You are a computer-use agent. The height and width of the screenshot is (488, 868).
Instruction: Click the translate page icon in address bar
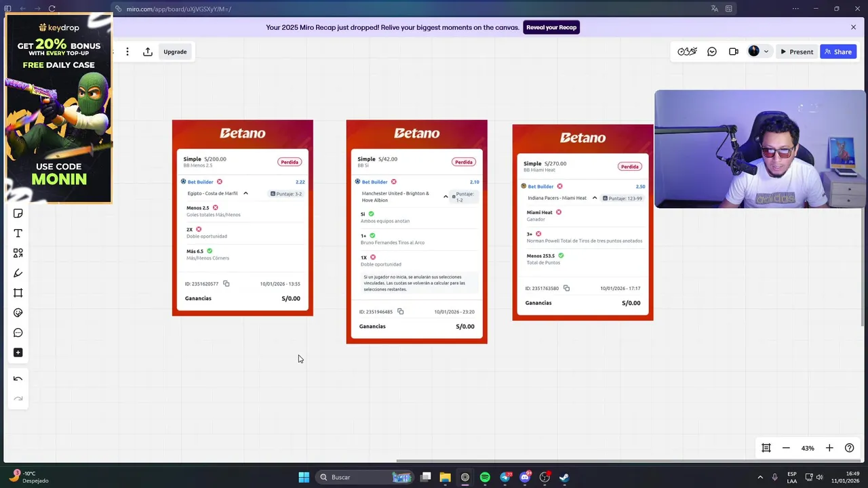(715, 9)
